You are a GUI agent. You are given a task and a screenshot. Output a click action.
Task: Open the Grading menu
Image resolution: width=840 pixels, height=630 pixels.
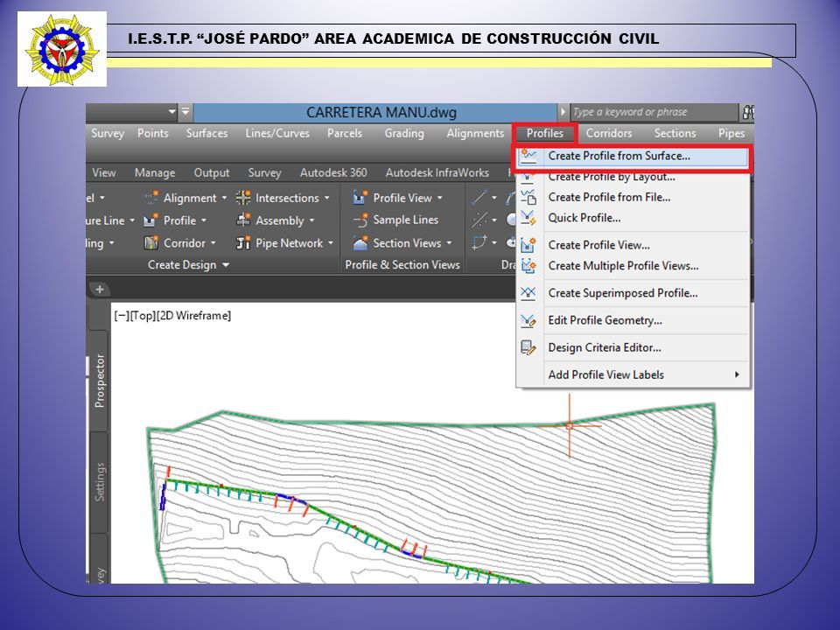pos(404,133)
